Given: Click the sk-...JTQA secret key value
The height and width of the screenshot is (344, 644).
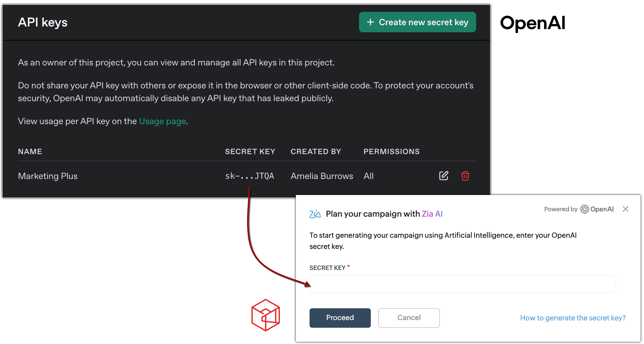Looking at the screenshot, I should click(x=250, y=176).
